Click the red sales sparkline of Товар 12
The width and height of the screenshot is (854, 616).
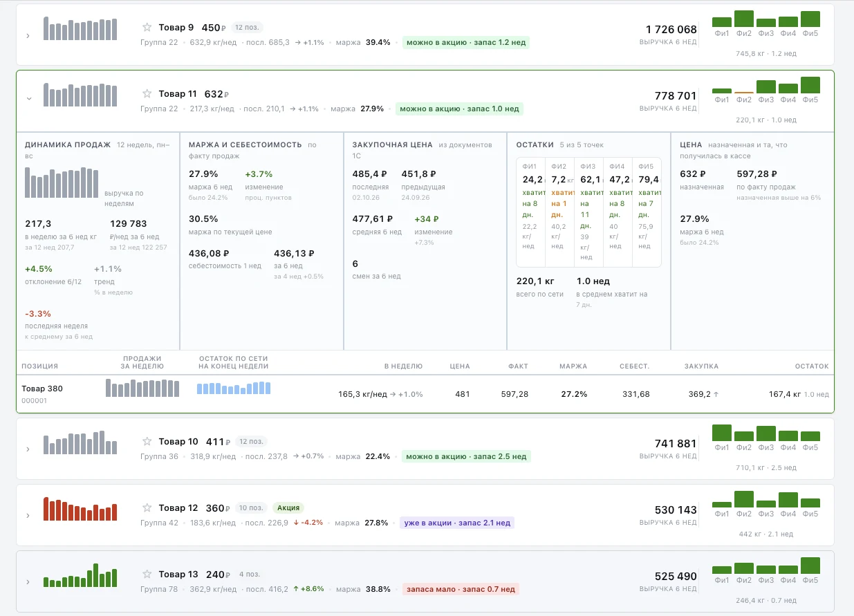click(80, 508)
